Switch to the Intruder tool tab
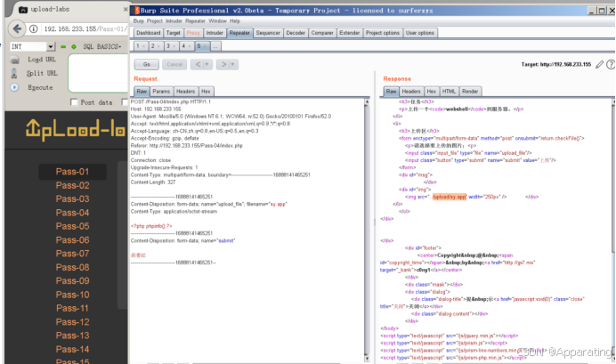Viewport: 616px width, 364px height. click(x=215, y=33)
